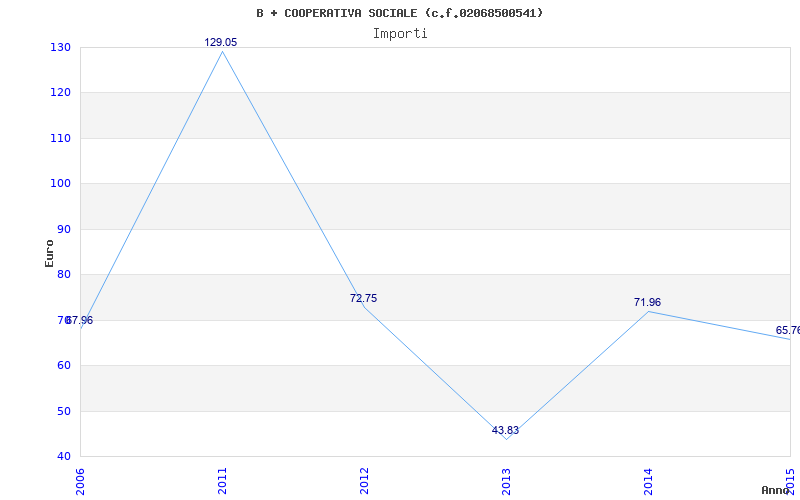
Task: Click the 60 y-axis tick label
Action: pos(63,365)
